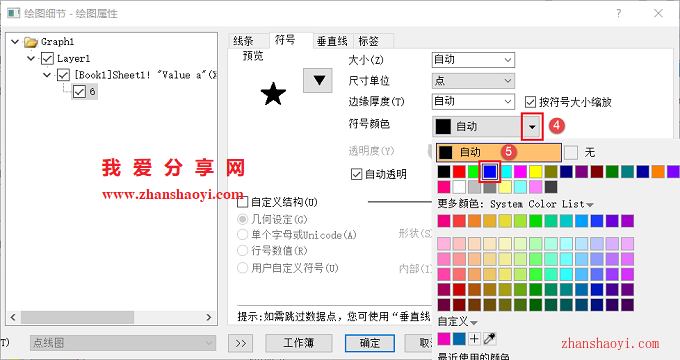Pick the magenta custom color swatch
680x360 pixels.
coord(444,339)
